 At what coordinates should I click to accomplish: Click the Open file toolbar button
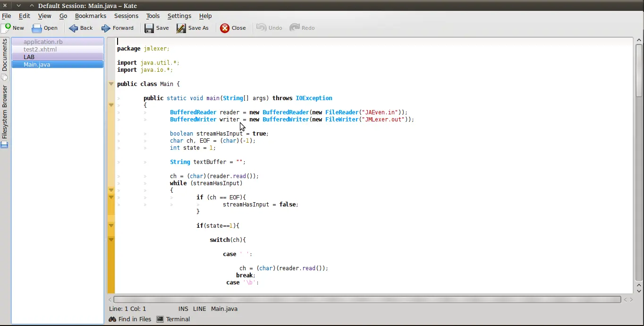point(44,28)
